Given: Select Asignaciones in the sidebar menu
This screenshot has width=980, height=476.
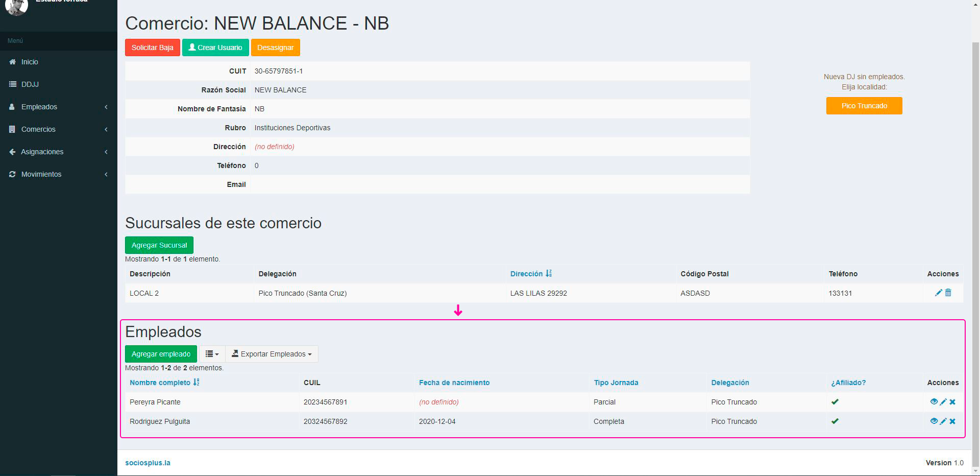Looking at the screenshot, I should click(59, 152).
